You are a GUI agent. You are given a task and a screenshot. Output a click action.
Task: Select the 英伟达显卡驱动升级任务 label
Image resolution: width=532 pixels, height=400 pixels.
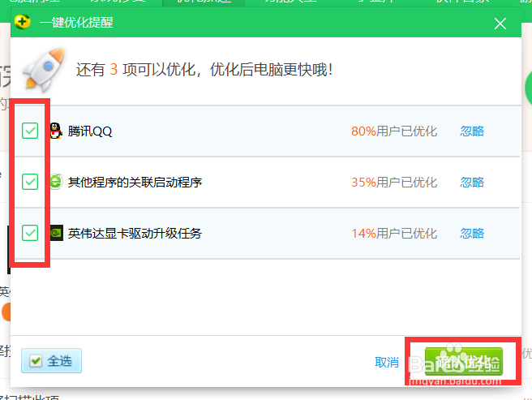point(135,234)
